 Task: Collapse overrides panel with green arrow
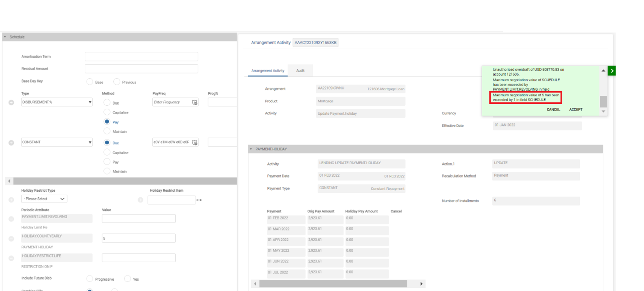[x=612, y=71]
